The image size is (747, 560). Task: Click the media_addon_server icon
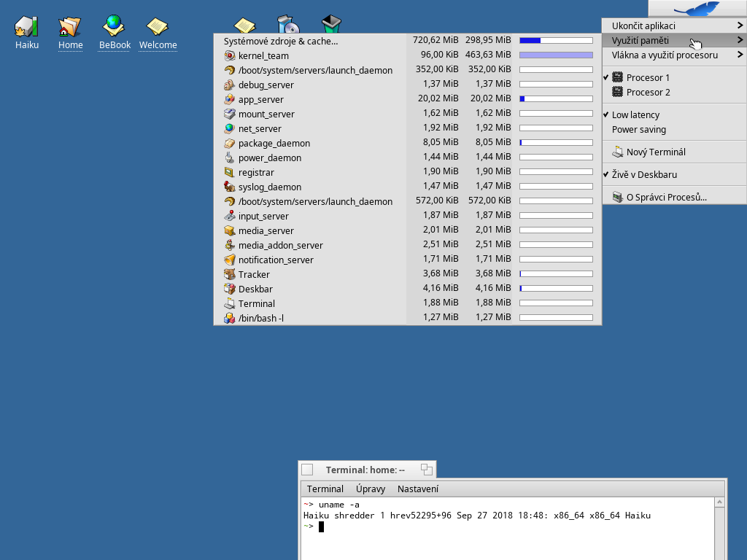click(230, 245)
